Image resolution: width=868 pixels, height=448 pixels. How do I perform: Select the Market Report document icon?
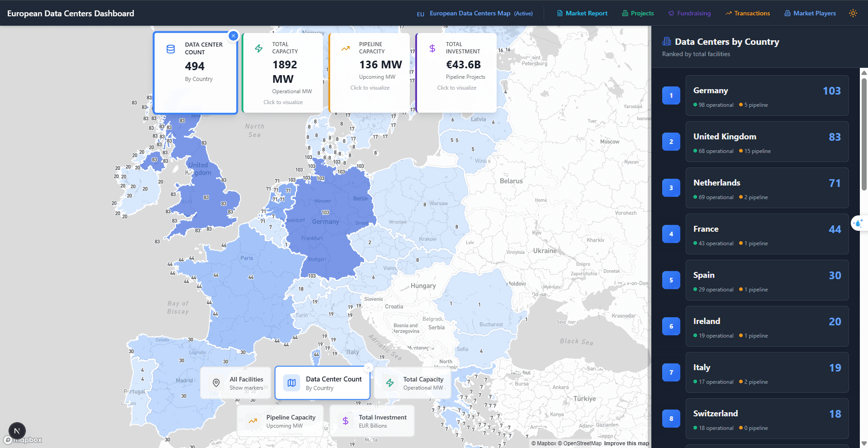coord(560,13)
